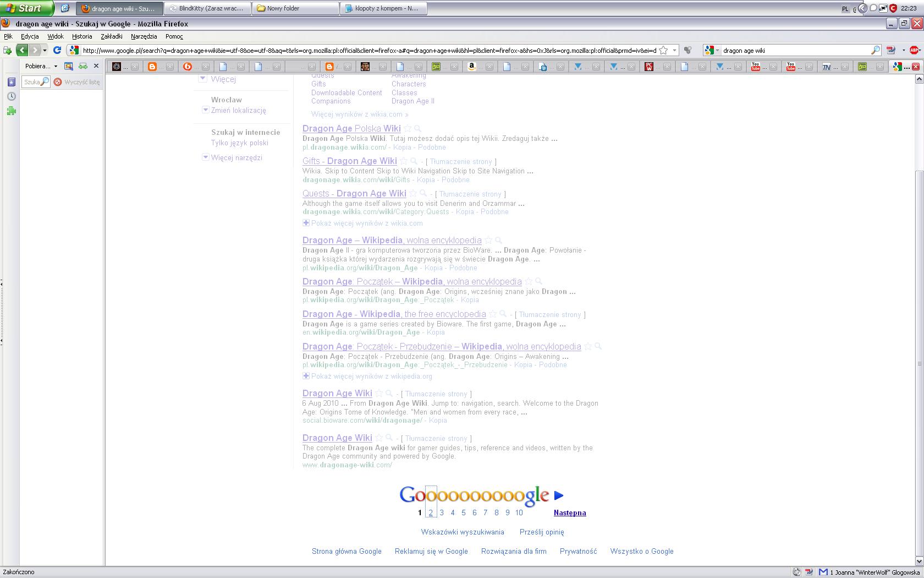This screenshot has width=924, height=578.
Task: Click the magnifier in the sidebar search box
Action: click(x=45, y=81)
